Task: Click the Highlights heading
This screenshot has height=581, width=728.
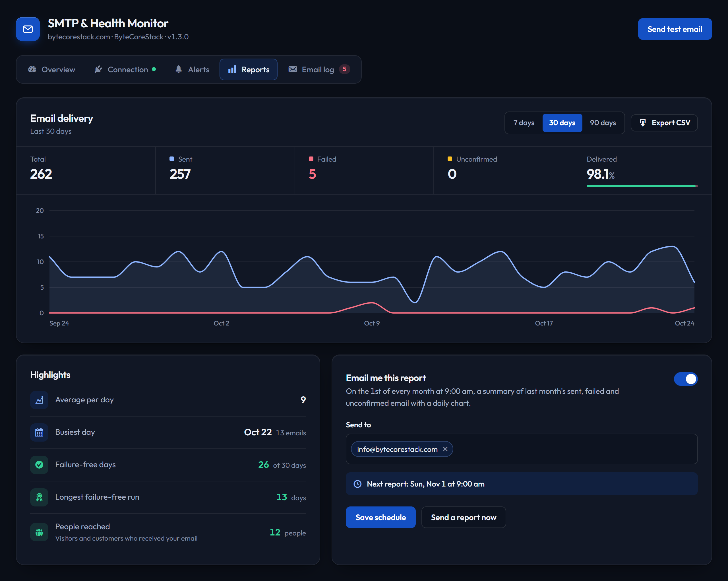Action: pyautogui.click(x=50, y=375)
